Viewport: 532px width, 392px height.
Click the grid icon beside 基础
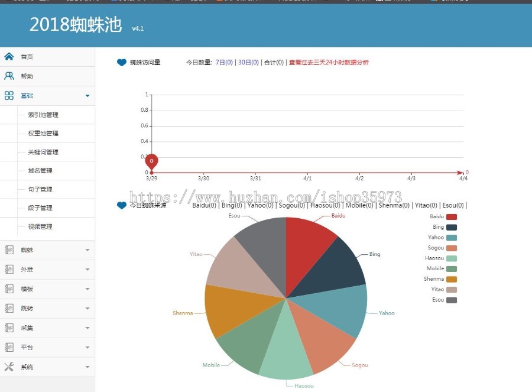(8, 95)
